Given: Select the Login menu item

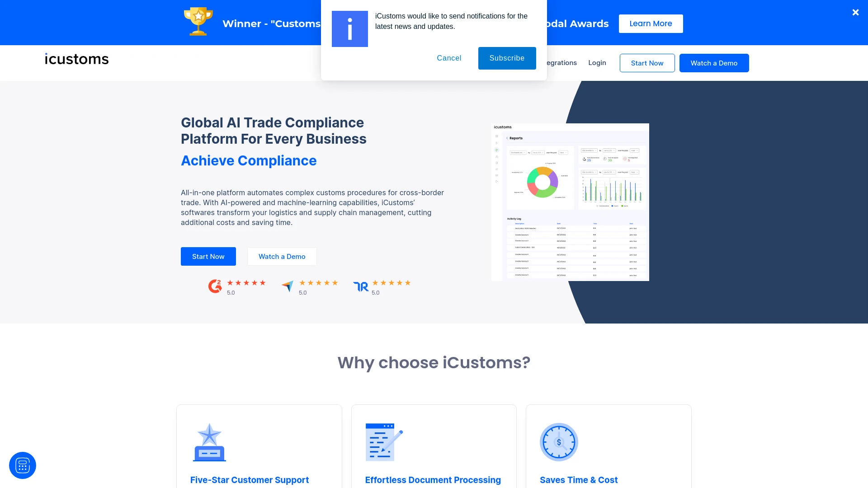Looking at the screenshot, I should 597,62.
